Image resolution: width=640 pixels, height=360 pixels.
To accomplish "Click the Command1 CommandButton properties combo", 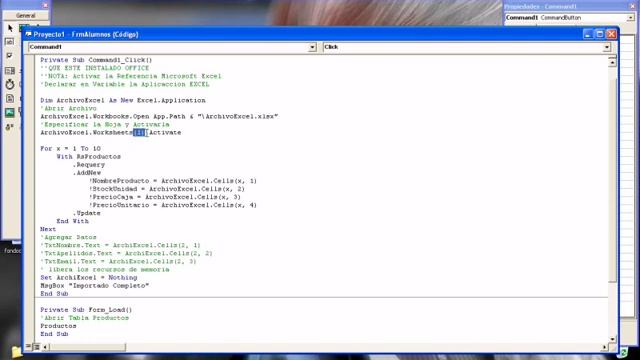I will (569, 18).
